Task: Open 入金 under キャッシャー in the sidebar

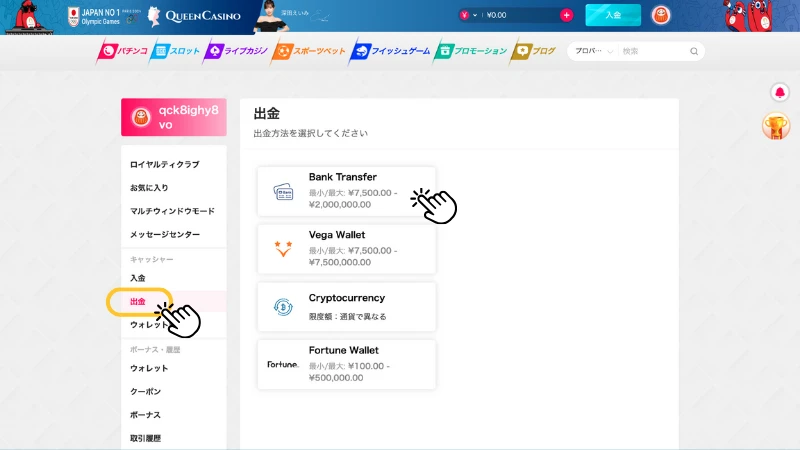Action: (x=138, y=278)
